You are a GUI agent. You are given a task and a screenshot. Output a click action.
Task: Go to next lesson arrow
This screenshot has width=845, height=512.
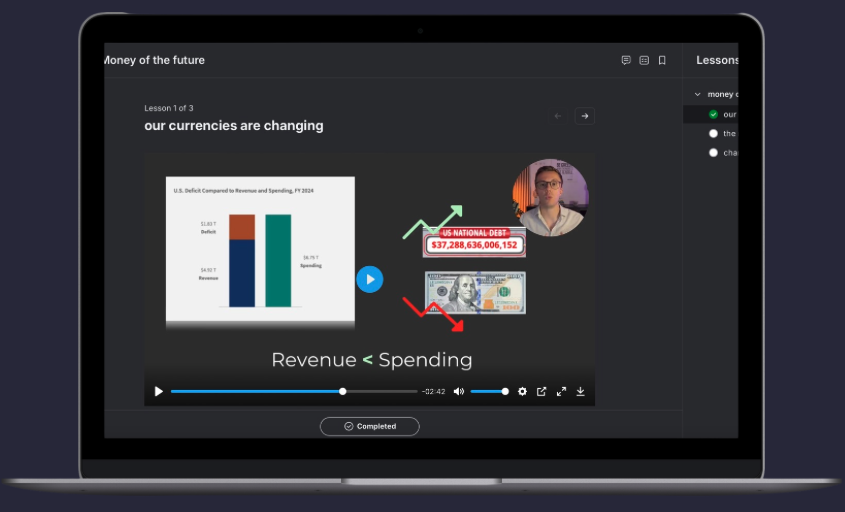585,116
